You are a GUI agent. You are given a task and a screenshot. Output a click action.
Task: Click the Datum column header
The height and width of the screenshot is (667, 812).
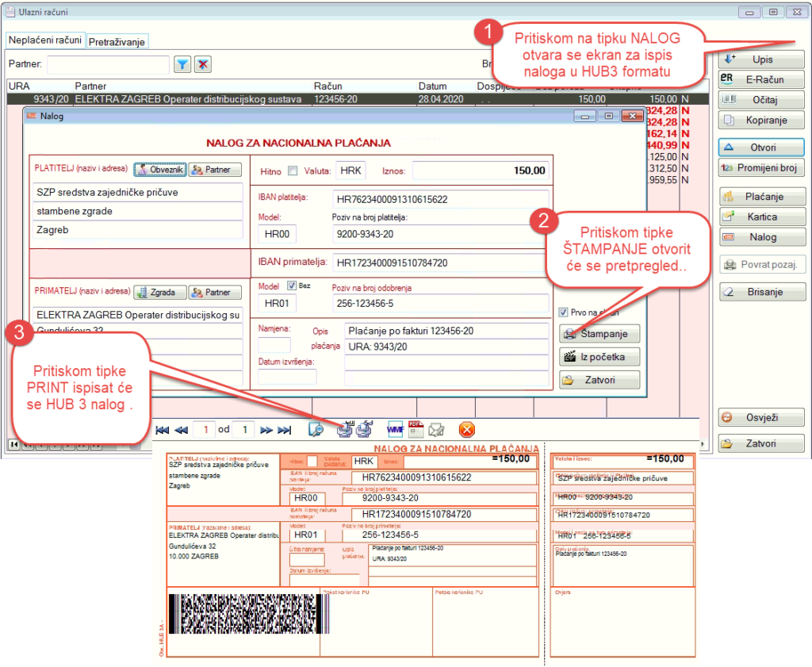click(432, 86)
